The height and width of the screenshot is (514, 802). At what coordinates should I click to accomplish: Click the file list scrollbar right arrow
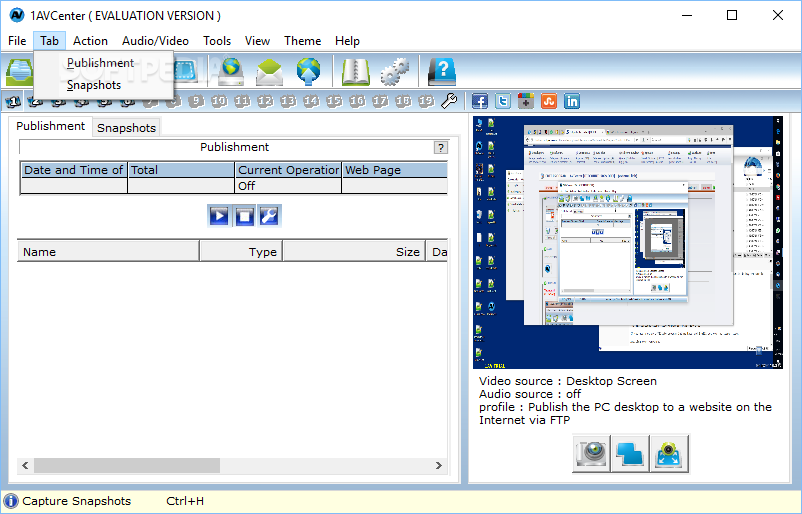coord(439,465)
